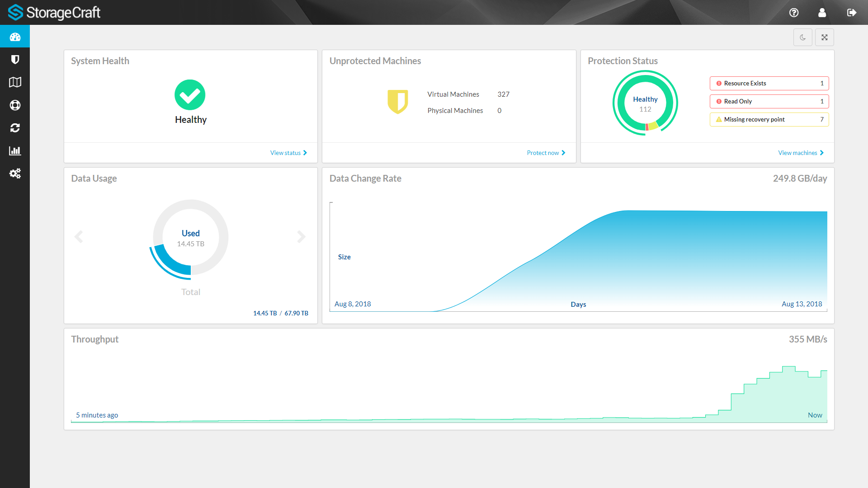Screen dimensions: 868x488
Task: Open the Dashboard speedometer icon in sidebar
Action: (x=15, y=37)
